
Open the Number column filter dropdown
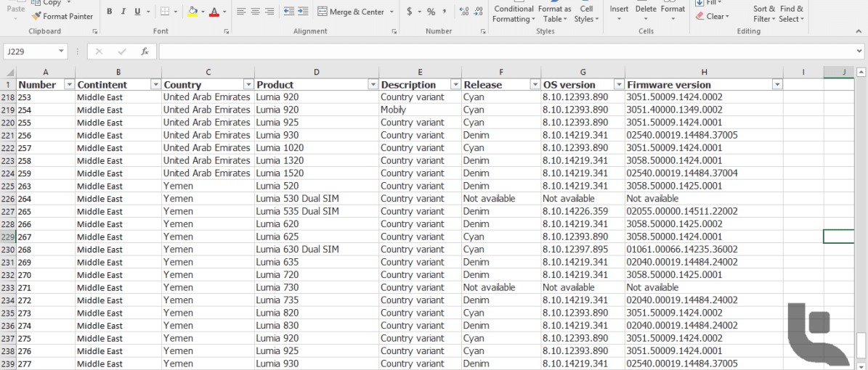[69, 85]
